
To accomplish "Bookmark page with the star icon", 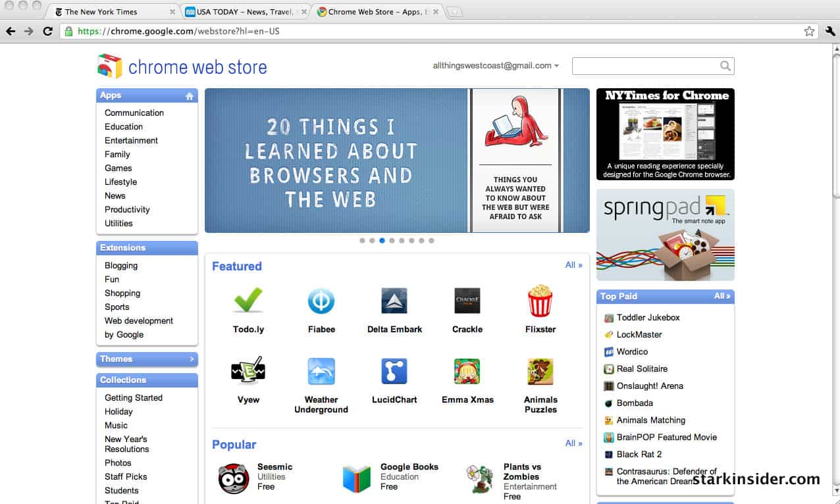I will (809, 31).
